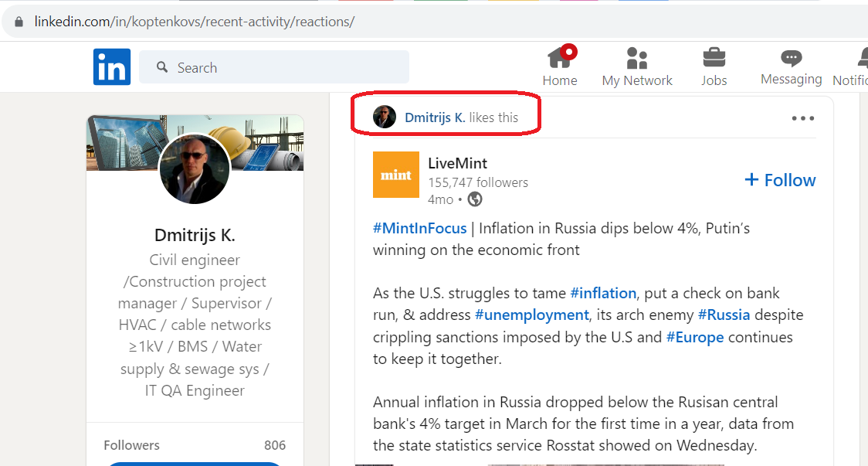Click the search magnifier icon
The height and width of the screenshot is (466, 868).
[162, 67]
